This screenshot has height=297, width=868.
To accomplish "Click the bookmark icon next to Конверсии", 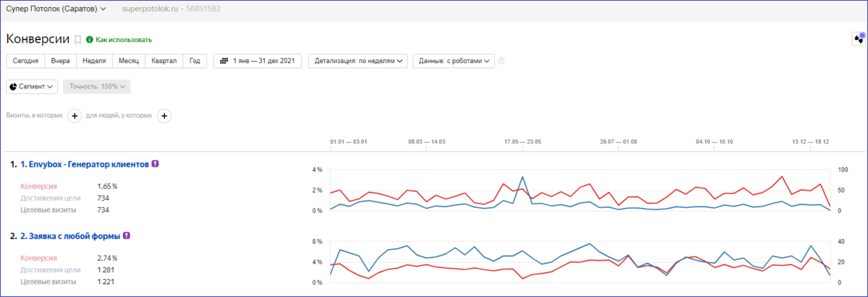I will (78, 40).
